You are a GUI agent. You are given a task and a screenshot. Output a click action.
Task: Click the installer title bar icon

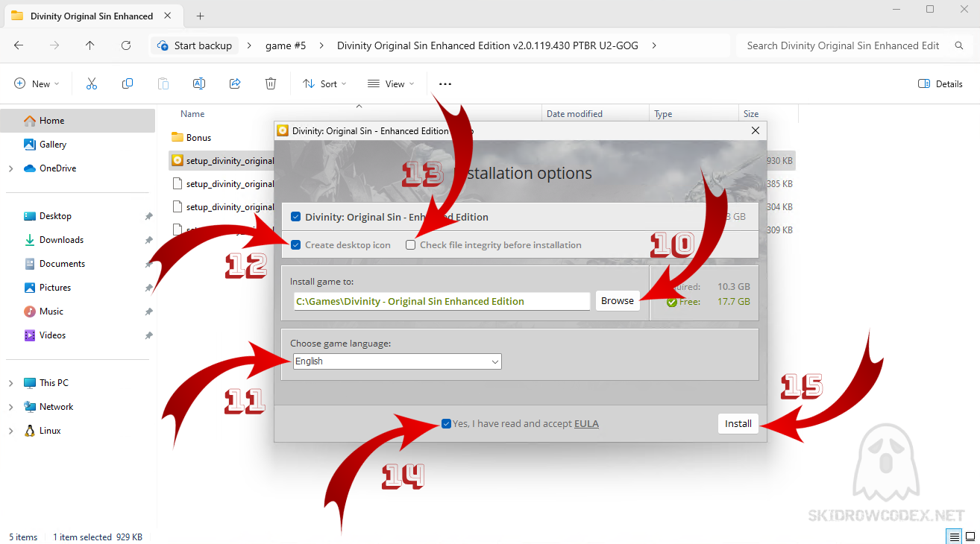[x=283, y=130]
